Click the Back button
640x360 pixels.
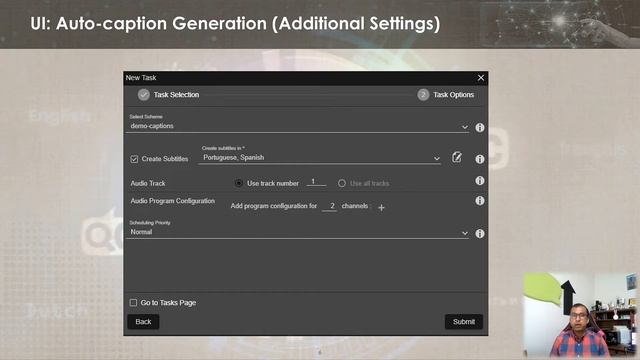pos(143,322)
